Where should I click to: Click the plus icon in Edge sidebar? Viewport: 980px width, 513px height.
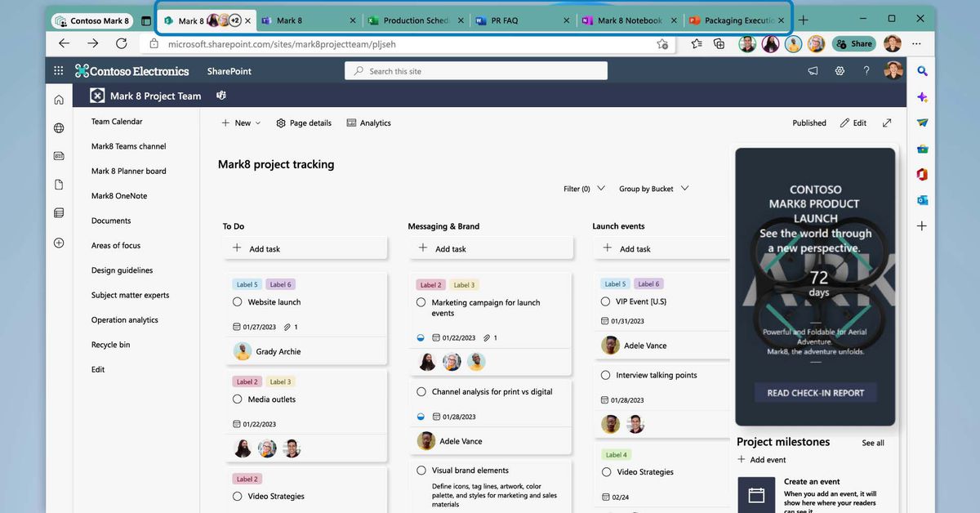pos(922,225)
